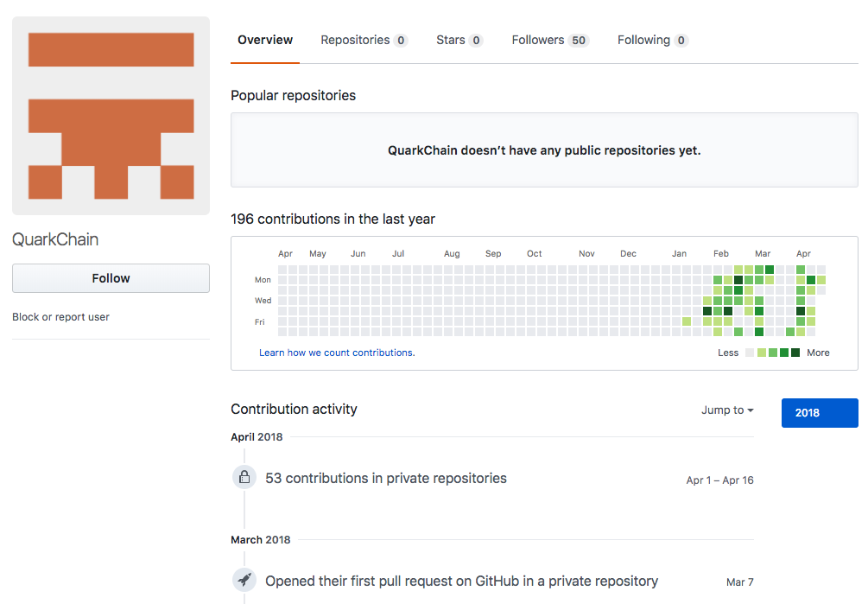Select the Following tab
The image size is (868, 604).
point(643,40)
